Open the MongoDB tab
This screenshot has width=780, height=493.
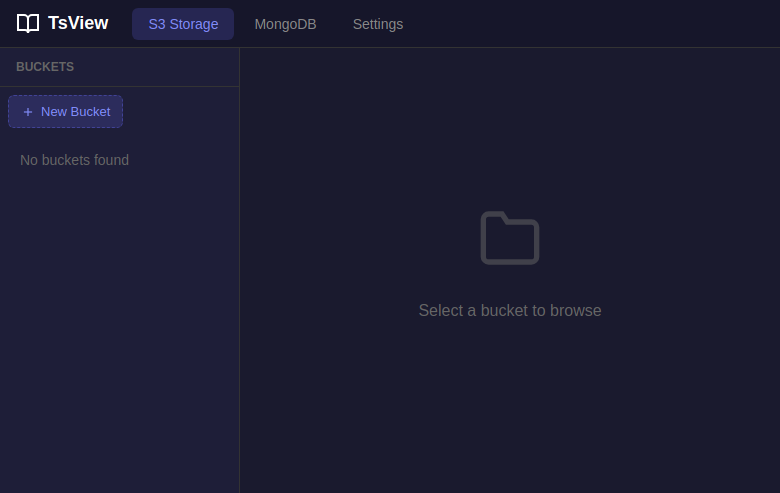click(285, 24)
